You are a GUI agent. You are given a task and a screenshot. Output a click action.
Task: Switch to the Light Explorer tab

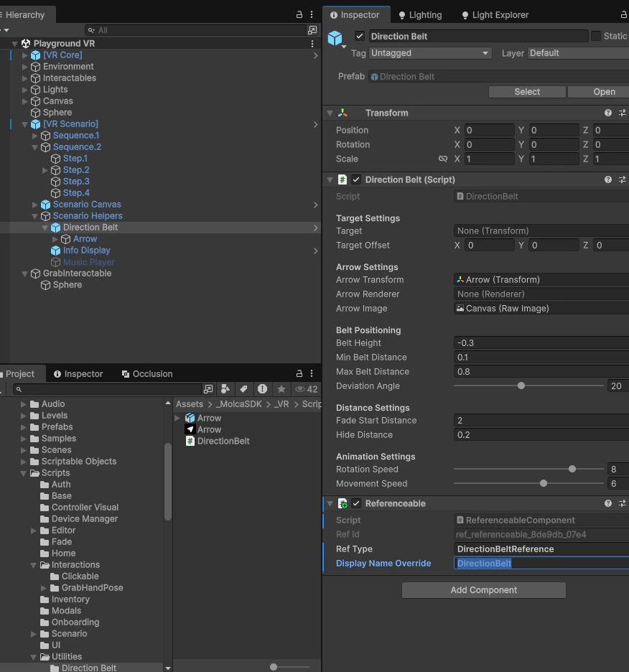pyautogui.click(x=495, y=15)
